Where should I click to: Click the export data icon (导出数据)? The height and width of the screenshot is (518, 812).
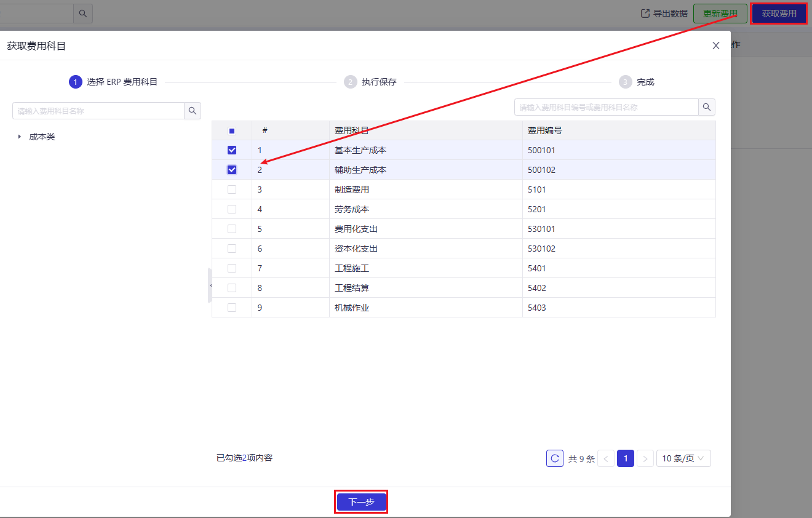[x=645, y=14]
